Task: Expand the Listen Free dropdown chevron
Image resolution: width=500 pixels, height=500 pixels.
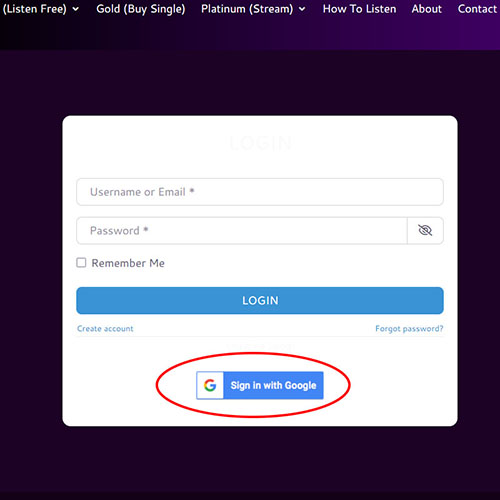Action: pyautogui.click(x=76, y=9)
